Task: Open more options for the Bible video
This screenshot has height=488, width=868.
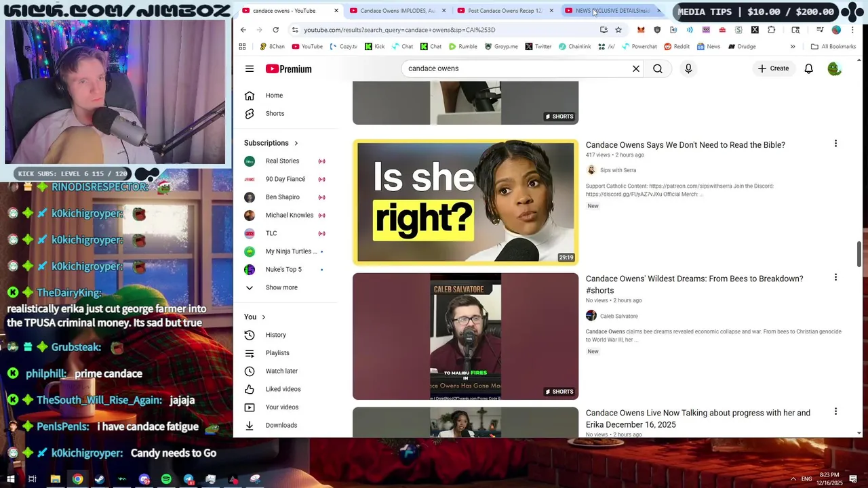Action: (x=835, y=144)
